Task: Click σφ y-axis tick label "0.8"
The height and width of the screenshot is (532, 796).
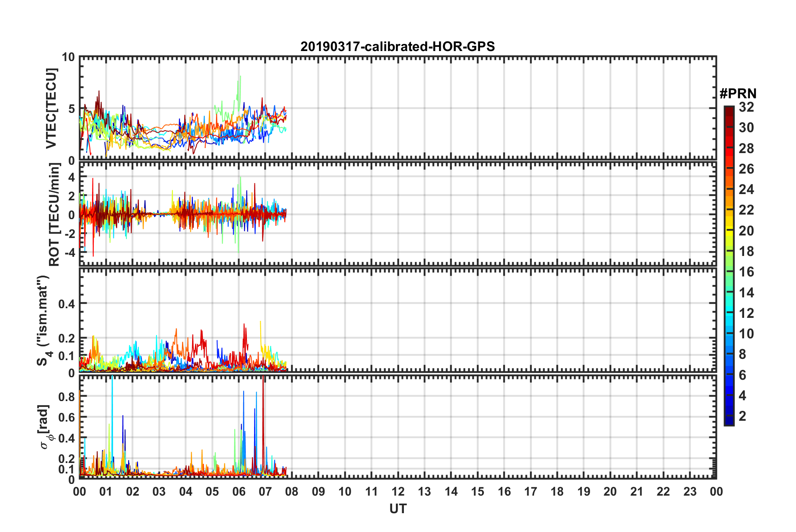Action: click(67, 396)
